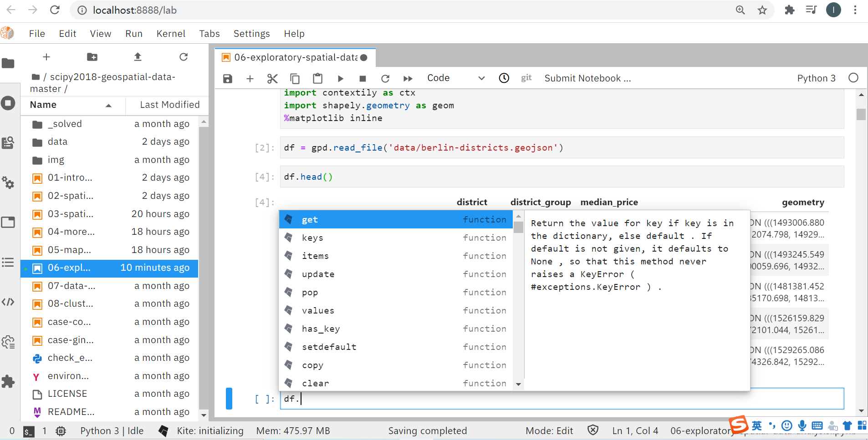Interrupt the kernel using the stop icon

[363, 78]
